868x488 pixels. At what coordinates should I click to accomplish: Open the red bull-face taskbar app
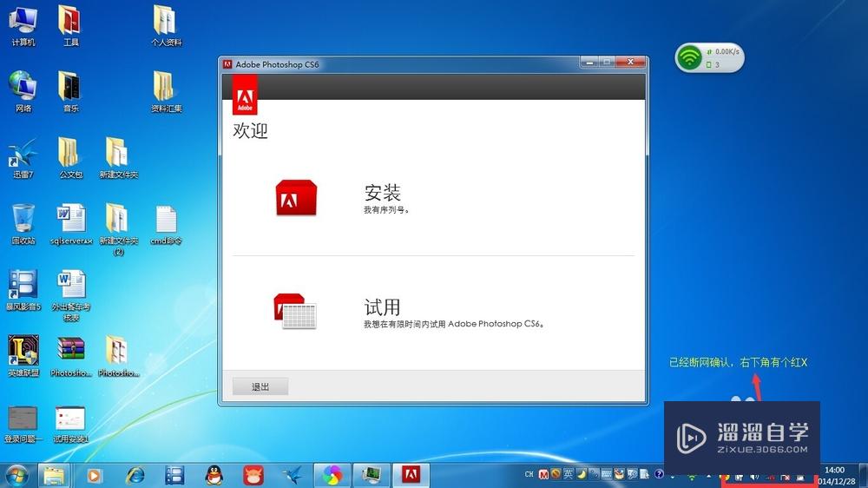point(253,476)
